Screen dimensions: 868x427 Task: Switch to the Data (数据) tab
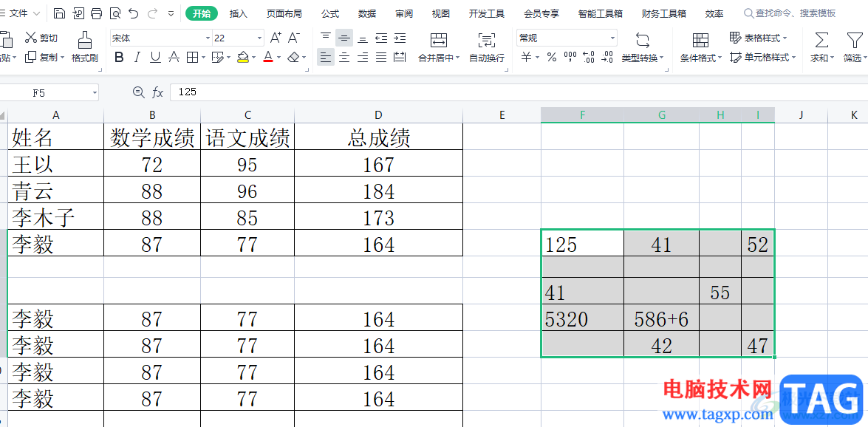point(367,13)
